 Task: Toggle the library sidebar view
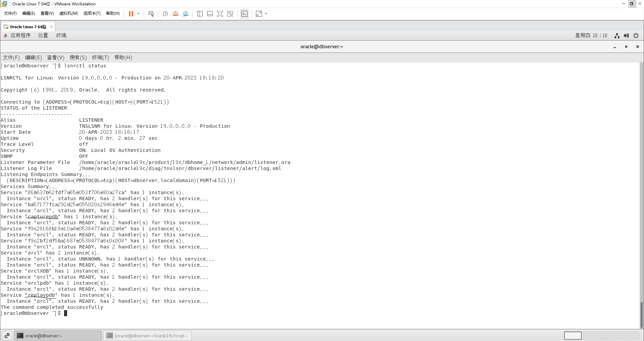pos(200,14)
